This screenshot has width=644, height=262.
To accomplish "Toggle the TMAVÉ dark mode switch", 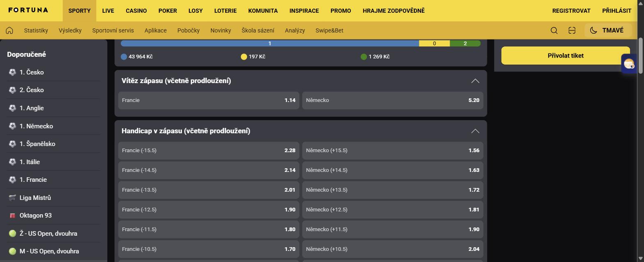I will pyautogui.click(x=607, y=30).
